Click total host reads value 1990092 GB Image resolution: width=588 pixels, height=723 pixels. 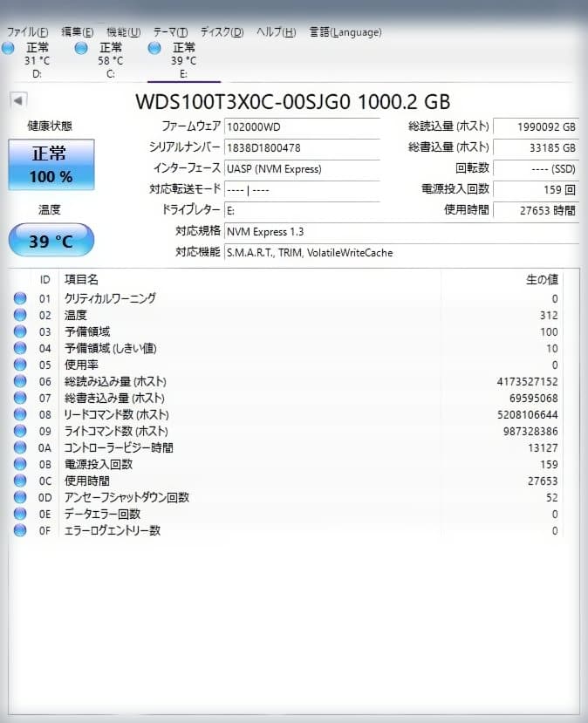[536, 126]
